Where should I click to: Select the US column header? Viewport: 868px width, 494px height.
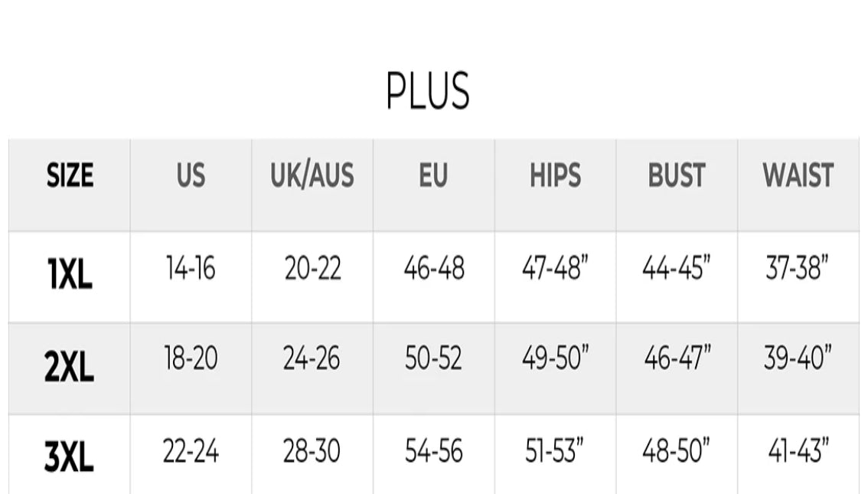[191, 176]
